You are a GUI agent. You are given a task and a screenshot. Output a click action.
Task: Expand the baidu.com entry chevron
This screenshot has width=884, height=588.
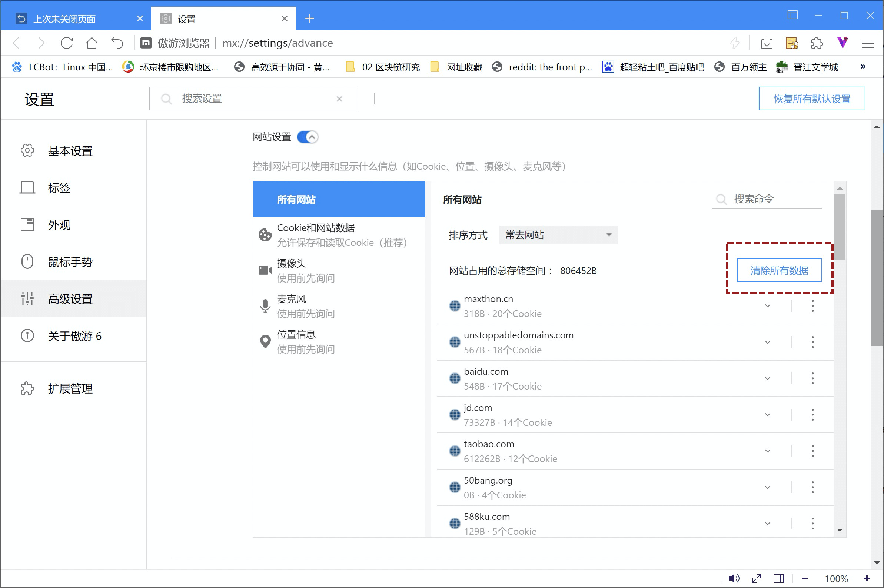point(768,378)
